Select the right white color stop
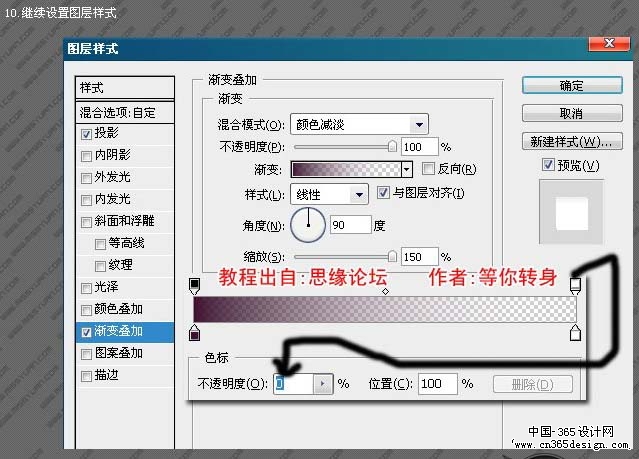 (575, 333)
